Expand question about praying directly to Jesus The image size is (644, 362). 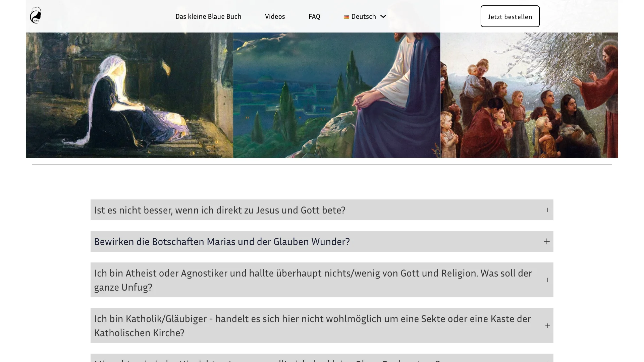click(322, 210)
